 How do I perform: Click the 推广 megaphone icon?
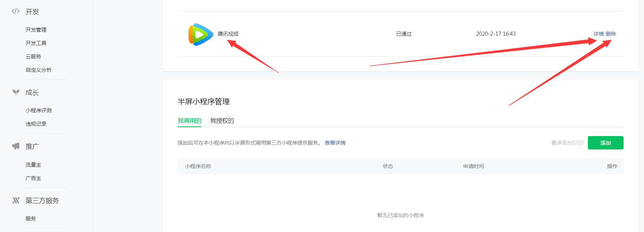coord(16,146)
